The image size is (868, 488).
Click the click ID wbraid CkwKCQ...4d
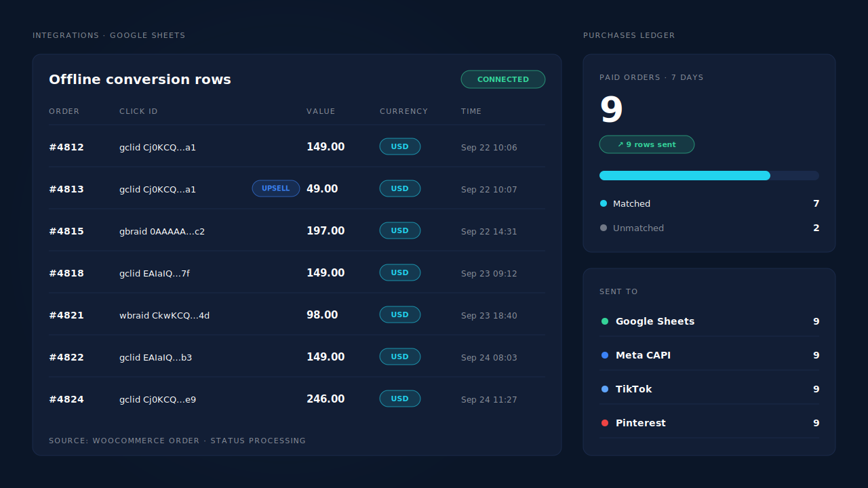[165, 315]
